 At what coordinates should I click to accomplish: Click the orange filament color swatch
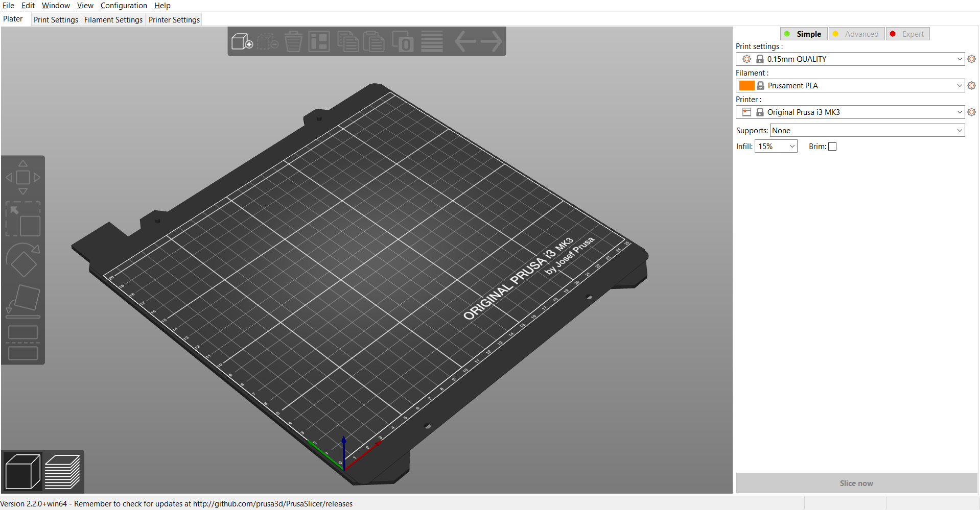746,86
